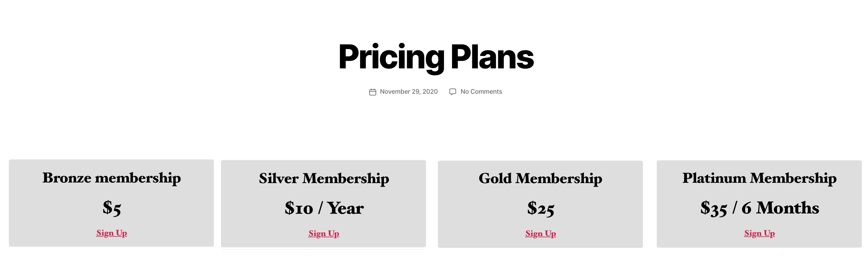Image resolution: width=868 pixels, height=270 pixels.
Task: Click Sign Up under Platinum Membership
Action: point(759,233)
